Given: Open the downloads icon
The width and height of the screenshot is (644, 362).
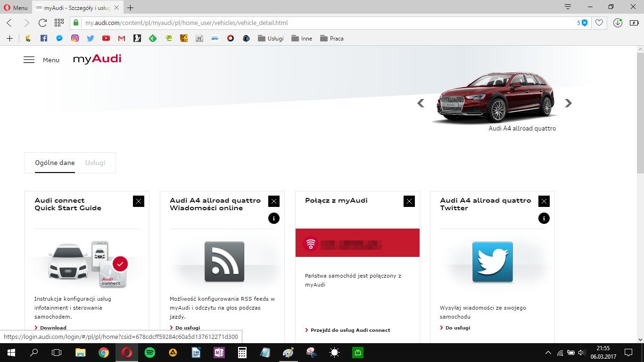Looking at the screenshot, I should point(618,23).
